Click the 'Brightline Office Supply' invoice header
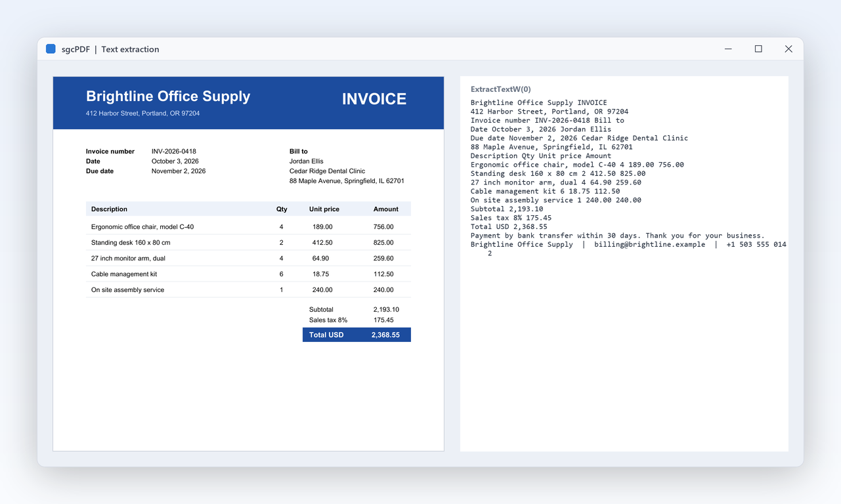This screenshot has width=841, height=504. pyautogui.click(x=168, y=96)
